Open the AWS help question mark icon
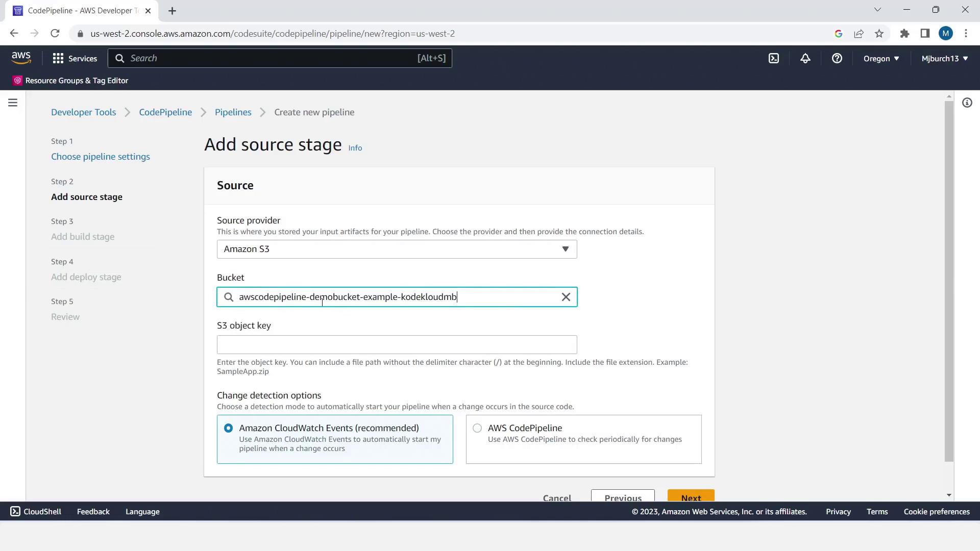 (837, 58)
